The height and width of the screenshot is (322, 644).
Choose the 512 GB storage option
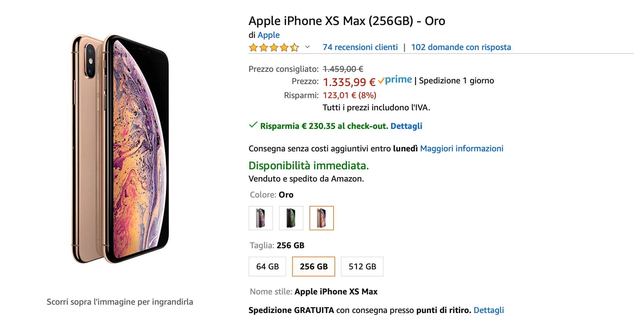[x=362, y=267]
